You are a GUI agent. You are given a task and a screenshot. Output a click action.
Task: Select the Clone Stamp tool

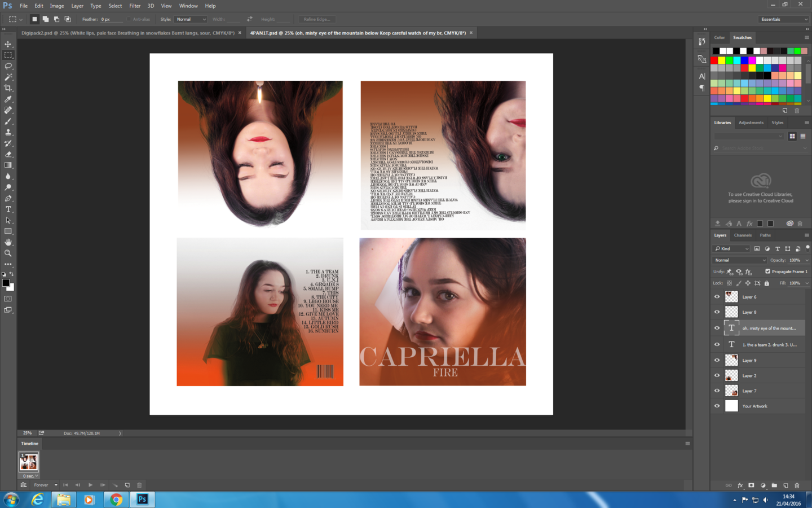click(x=8, y=132)
